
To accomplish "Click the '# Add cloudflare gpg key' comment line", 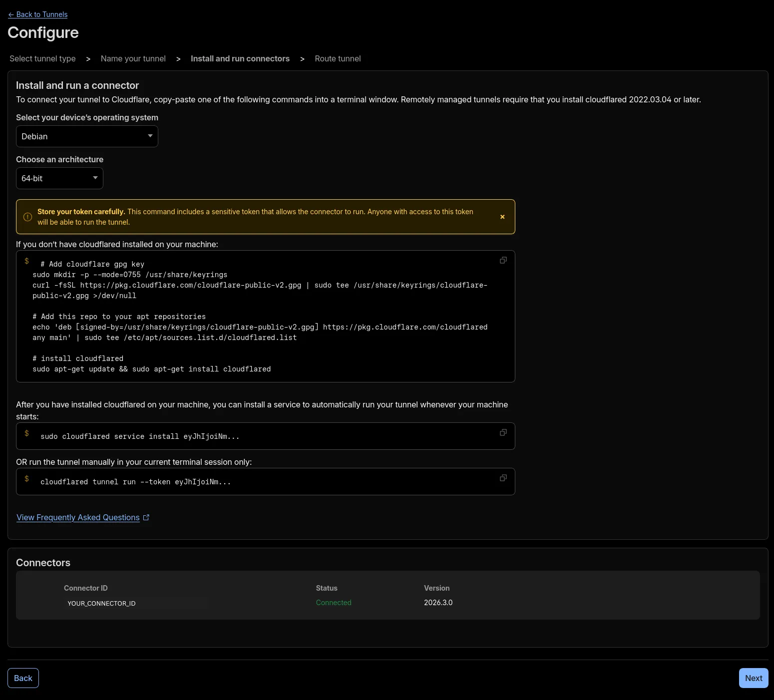I will 92,264.
